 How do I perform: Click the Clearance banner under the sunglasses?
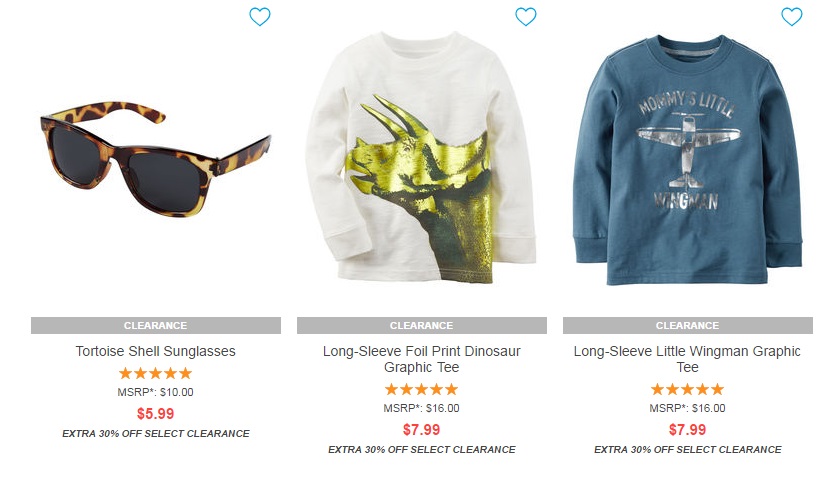(x=155, y=326)
